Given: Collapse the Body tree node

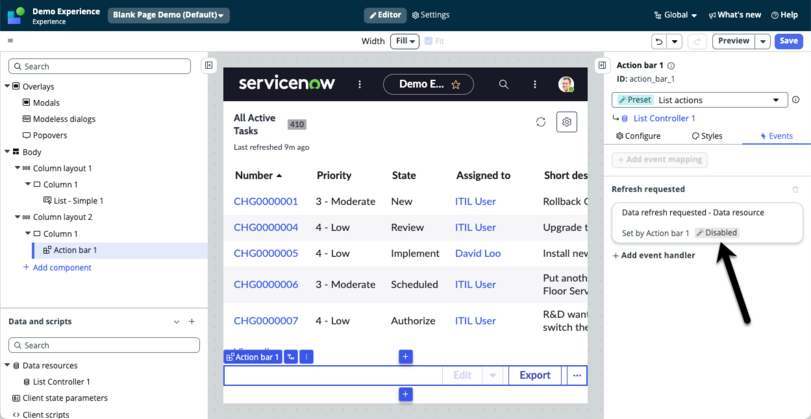Looking at the screenshot, I should [7, 152].
